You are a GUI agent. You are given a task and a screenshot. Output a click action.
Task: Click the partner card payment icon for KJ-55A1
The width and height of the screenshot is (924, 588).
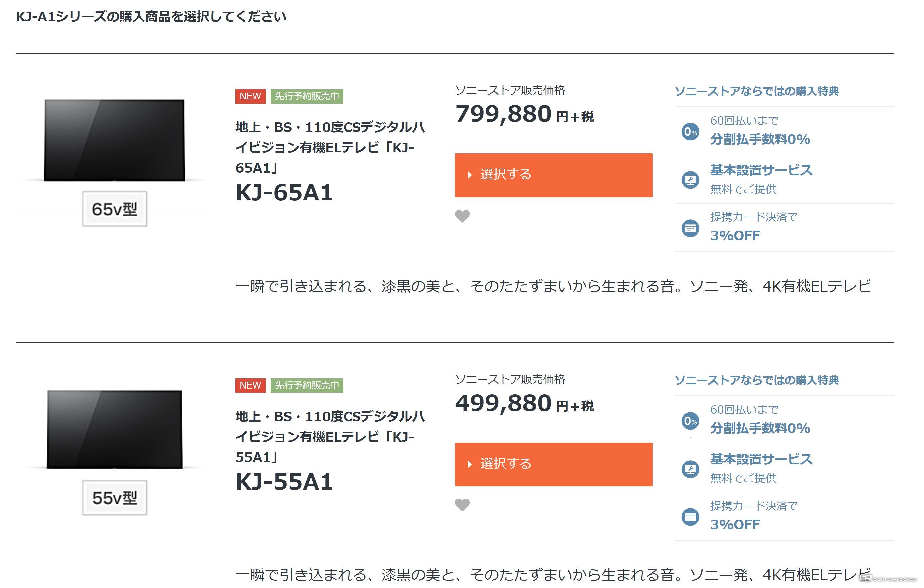[x=690, y=517]
